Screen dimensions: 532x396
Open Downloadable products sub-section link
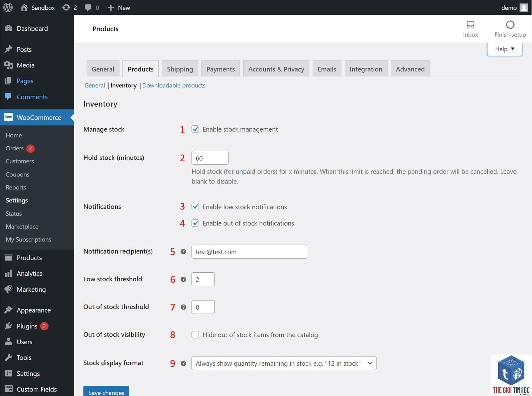[174, 85]
